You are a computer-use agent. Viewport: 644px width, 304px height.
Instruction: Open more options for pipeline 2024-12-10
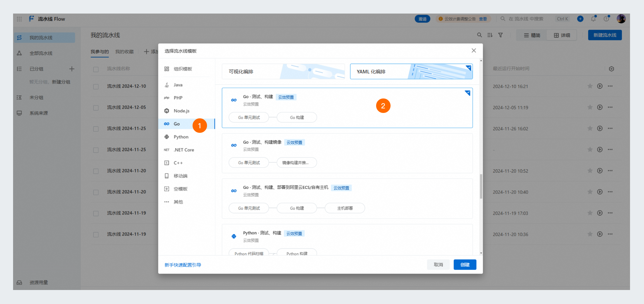click(x=610, y=86)
